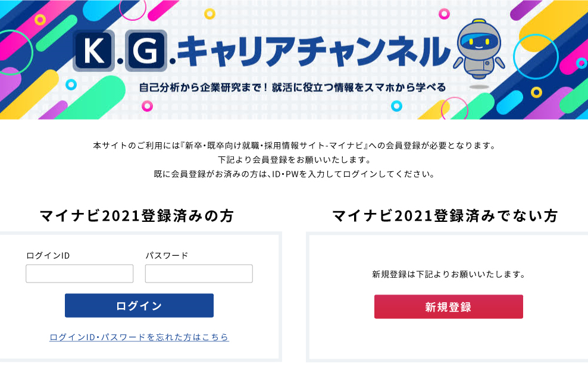Image resolution: width=588 pixels, height=367 pixels.
Task: Click the blue K square in the logo
Action: 94,50
